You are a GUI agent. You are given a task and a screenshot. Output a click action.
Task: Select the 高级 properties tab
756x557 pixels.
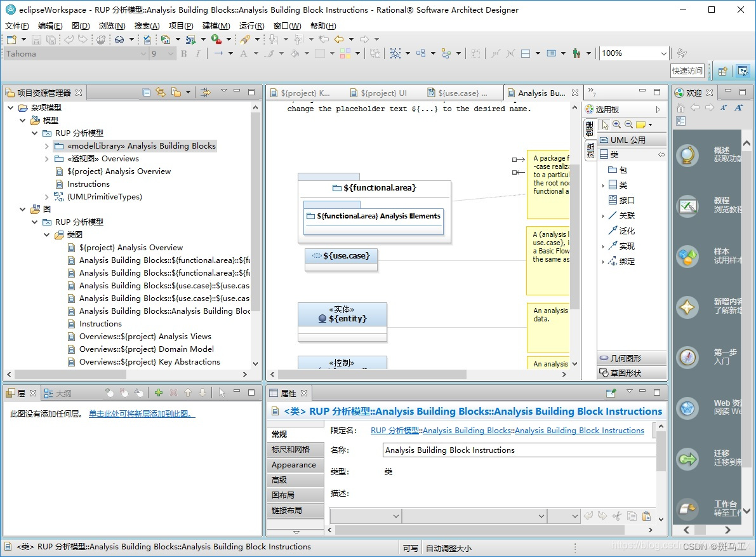tap(294, 480)
